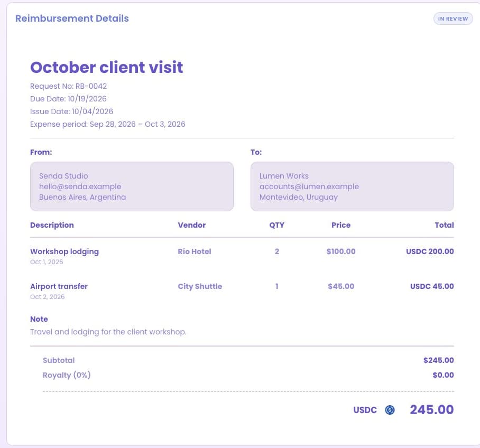Screen dimensions: 480x448
Task: Click the Reimbursement Details heading
Action: pyautogui.click(x=72, y=18)
